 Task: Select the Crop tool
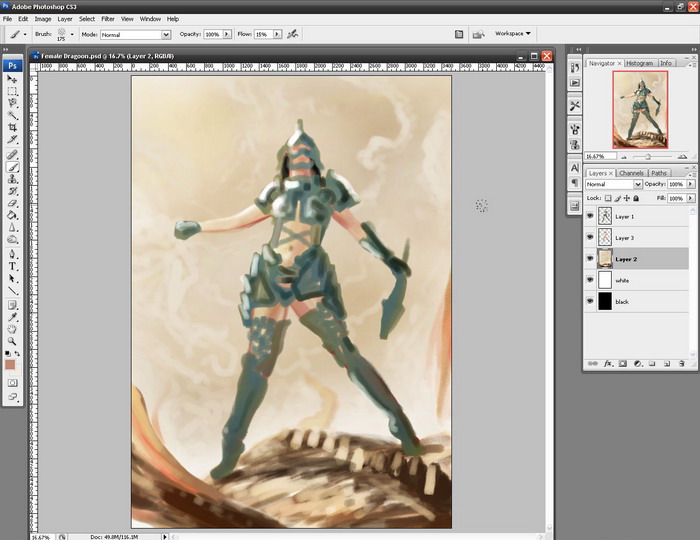[12, 127]
